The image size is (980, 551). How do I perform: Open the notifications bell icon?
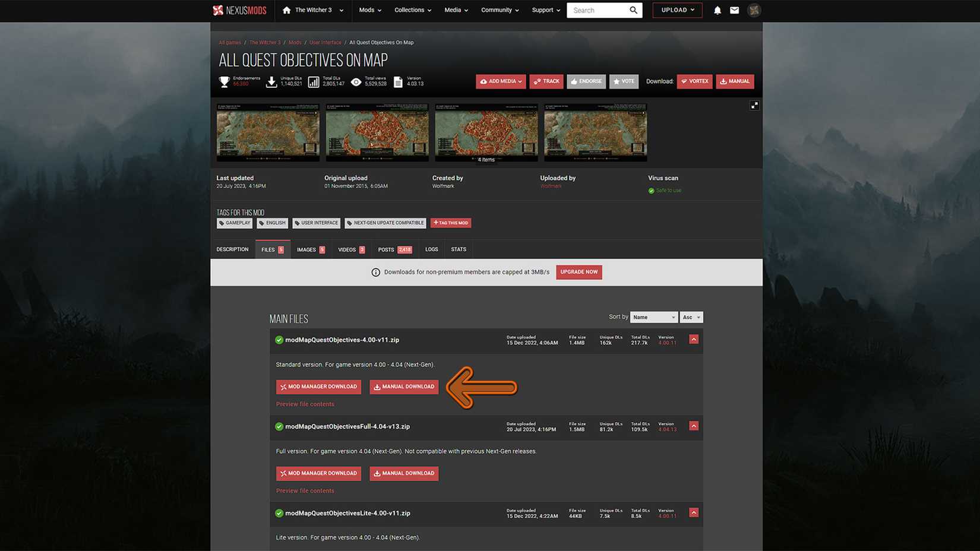[717, 10]
